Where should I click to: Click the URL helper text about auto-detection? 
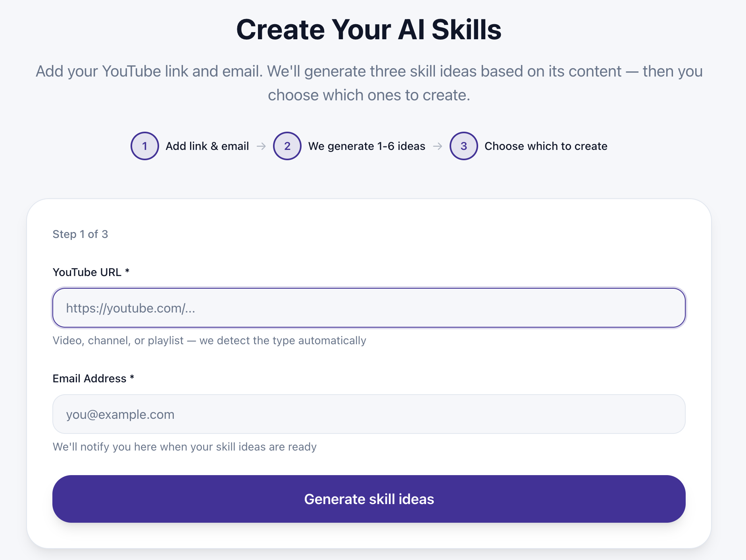point(209,340)
